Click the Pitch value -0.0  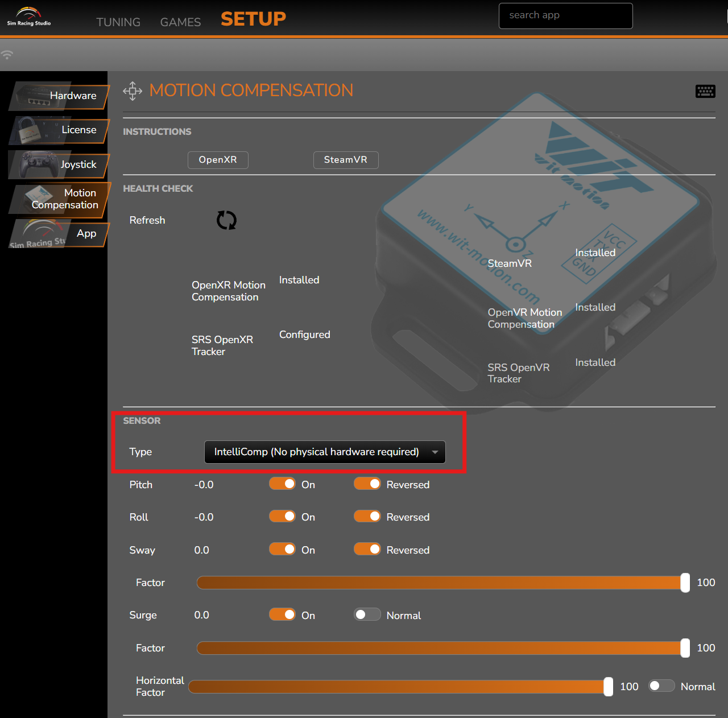(204, 485)
